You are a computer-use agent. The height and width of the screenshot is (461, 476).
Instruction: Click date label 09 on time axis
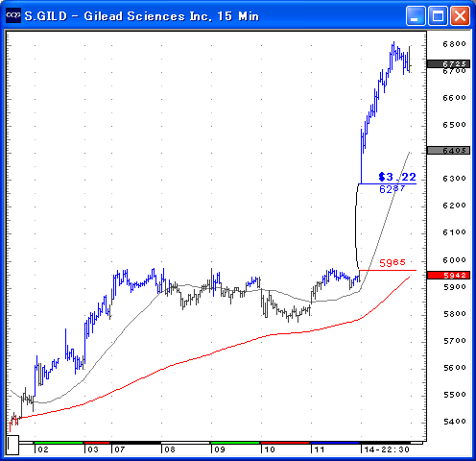point(220,449)
